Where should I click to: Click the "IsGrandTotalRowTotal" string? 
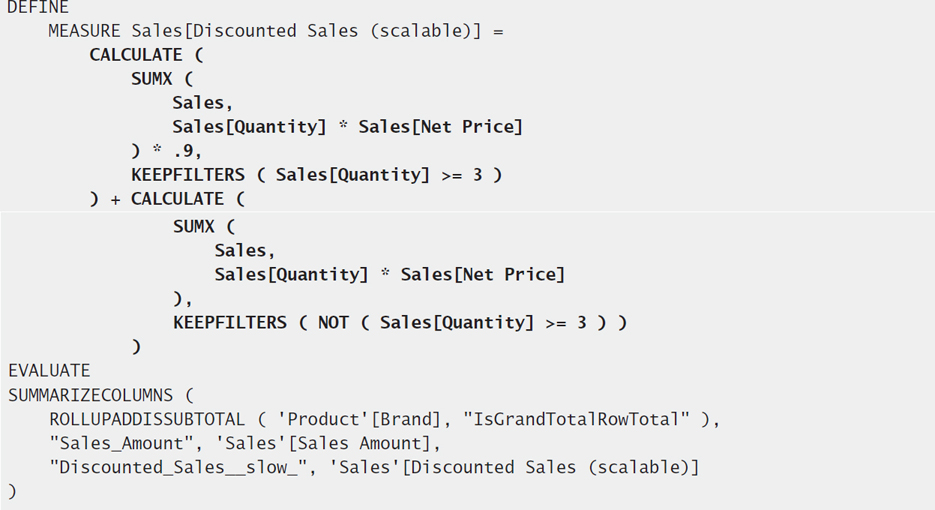pos(576,419)
